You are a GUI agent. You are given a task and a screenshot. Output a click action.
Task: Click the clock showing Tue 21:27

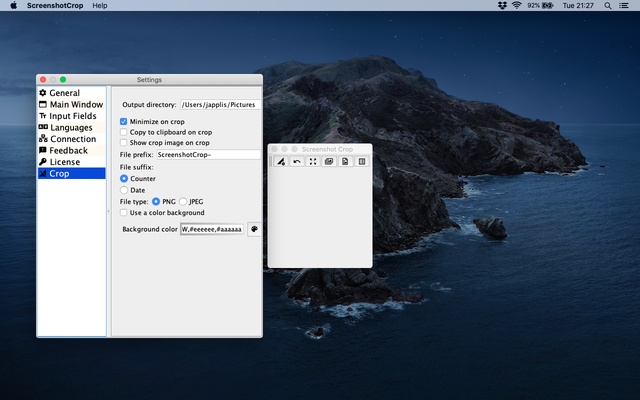pos(578,5)
